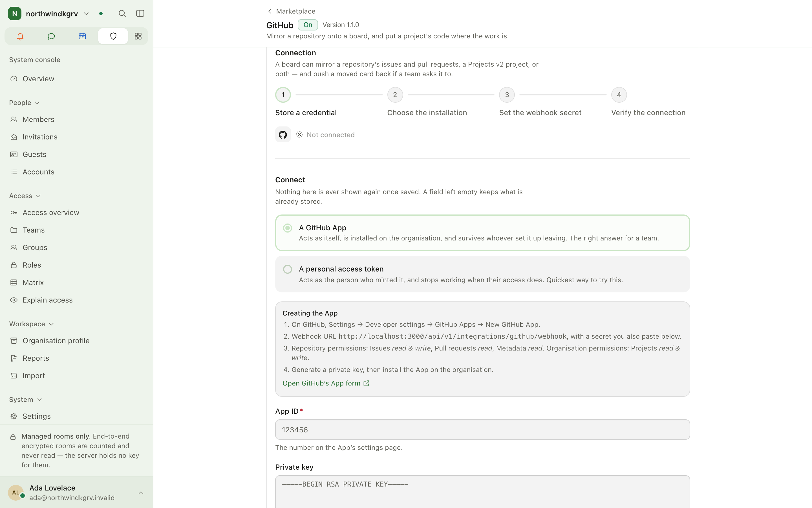Open the Organisation profile page
The height and width of the screenshot is (508, 812).
76,341
